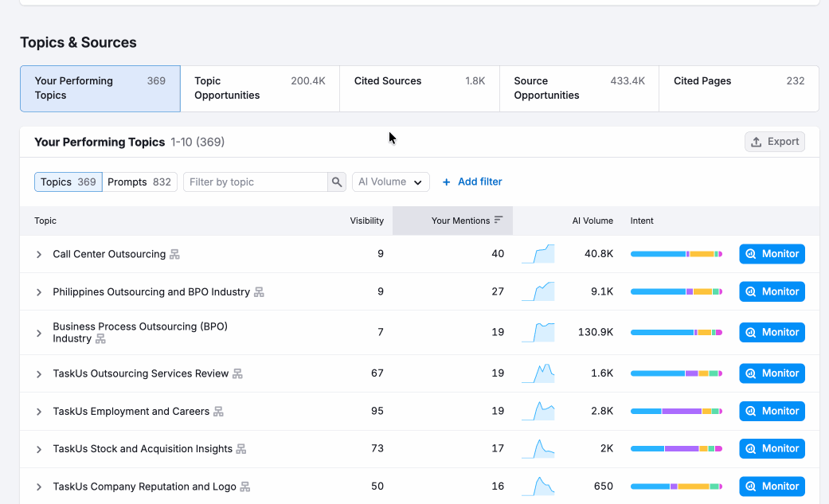Click the intent bar for TaskUs Employment and Careers

676,411
